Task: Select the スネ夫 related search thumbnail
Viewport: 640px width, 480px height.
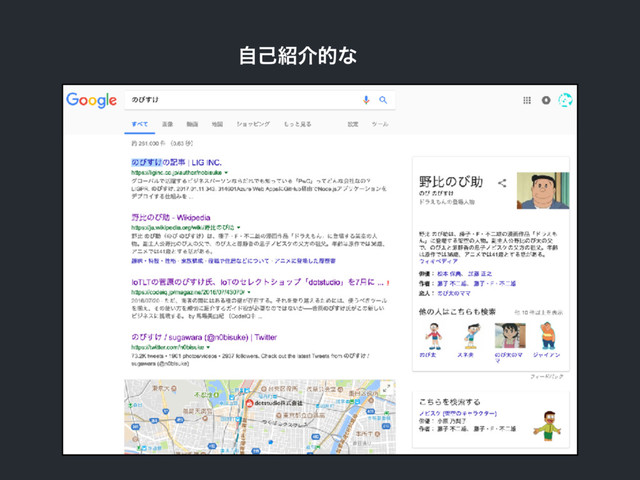Action: [x=472, y=336]
